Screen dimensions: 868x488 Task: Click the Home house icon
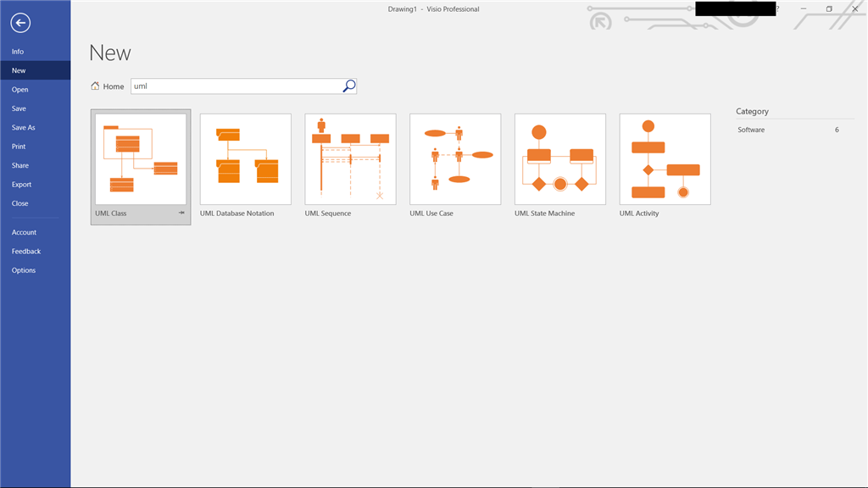tap(95, 86)
